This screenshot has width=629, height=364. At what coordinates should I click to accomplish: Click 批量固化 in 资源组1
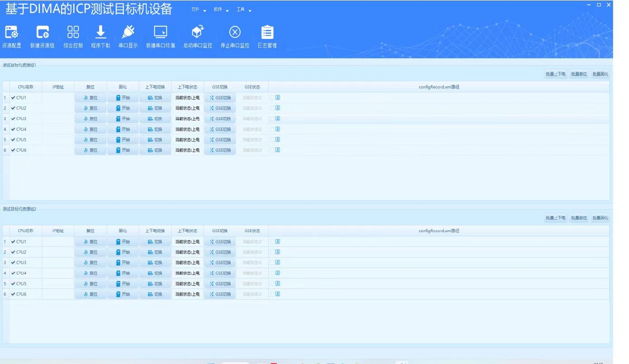[x=600, y=74]
